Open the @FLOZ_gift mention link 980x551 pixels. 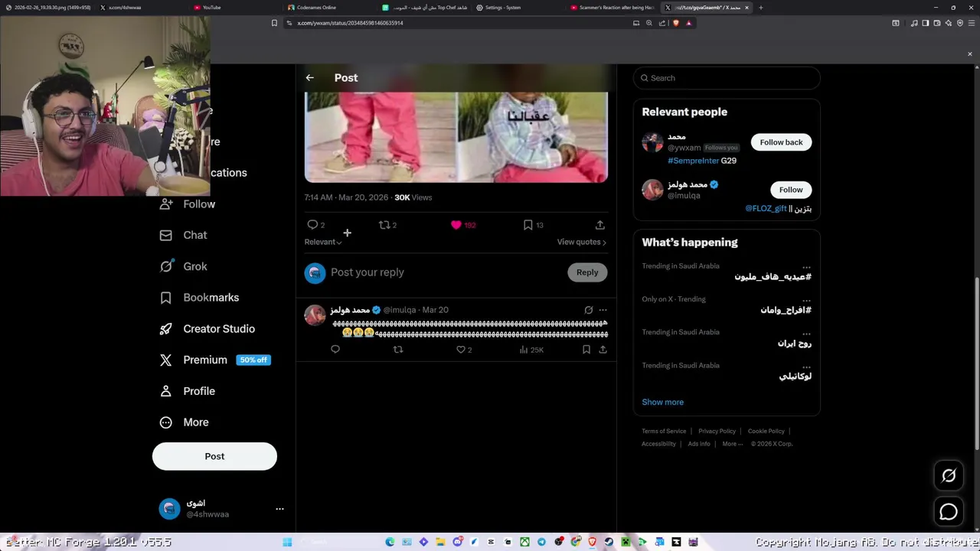766,208
